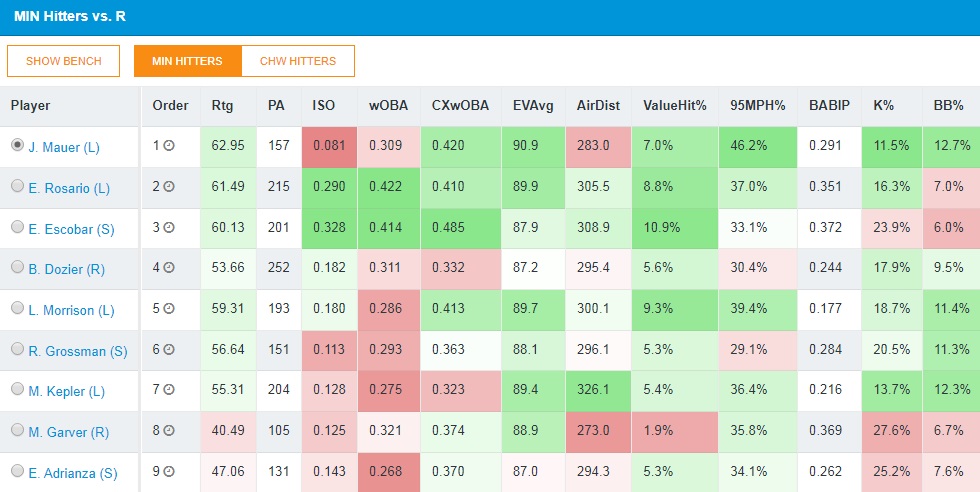Open the M. Garver (R) player link
Screen dimensions: 980x492
(x=69, y=433)
